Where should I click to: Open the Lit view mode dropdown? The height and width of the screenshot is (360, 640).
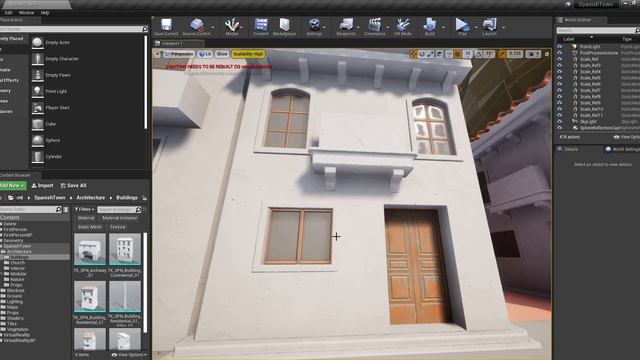(x=205, y=54)
